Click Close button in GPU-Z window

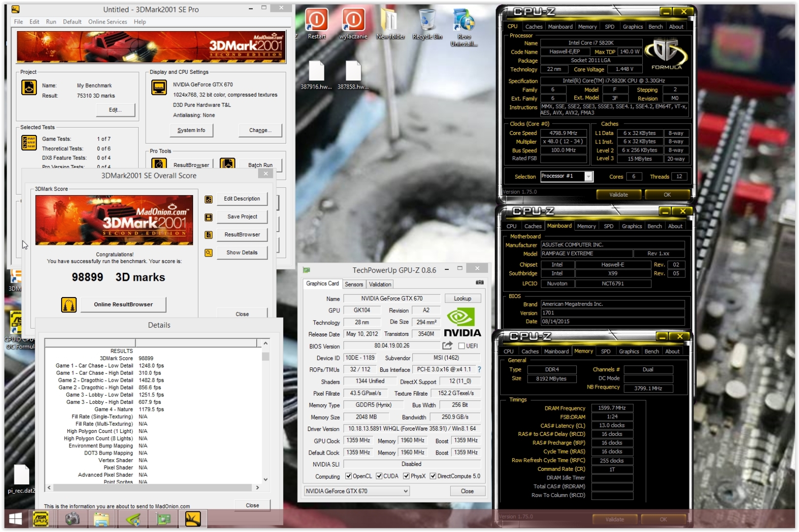point(467,491)
